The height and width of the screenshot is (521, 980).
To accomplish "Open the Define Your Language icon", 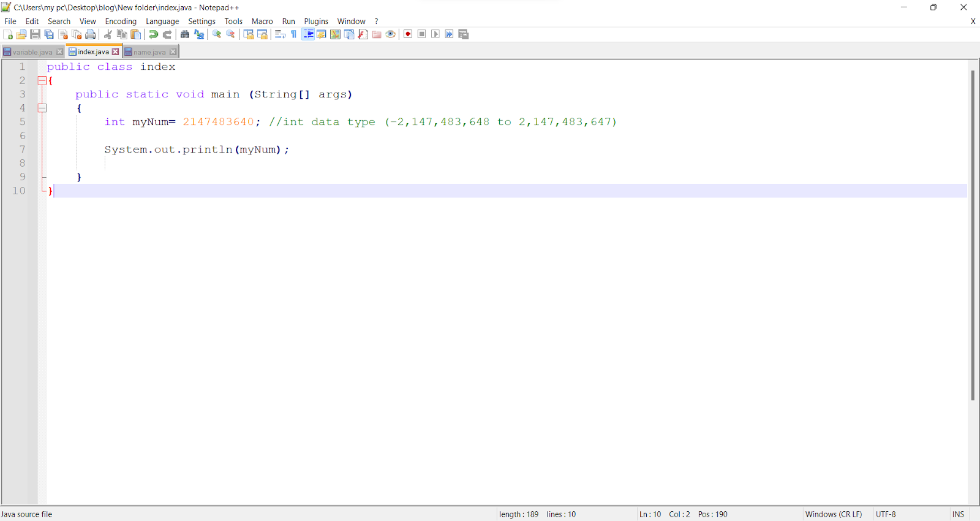I will pyautogui.click(x=322, y=34).
